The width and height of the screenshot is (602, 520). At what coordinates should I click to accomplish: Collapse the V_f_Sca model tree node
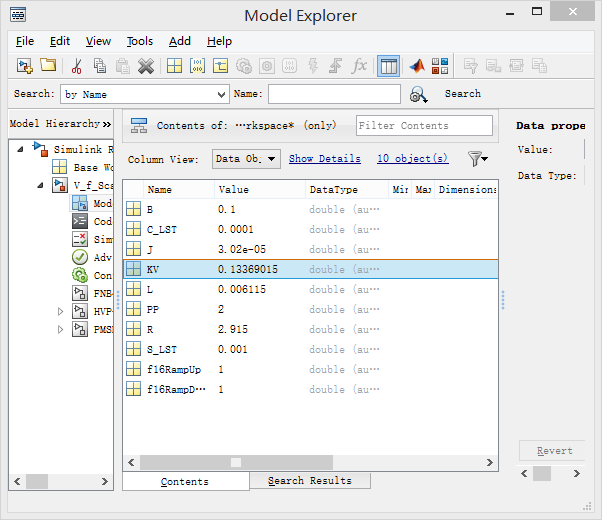tap(40, 185)
